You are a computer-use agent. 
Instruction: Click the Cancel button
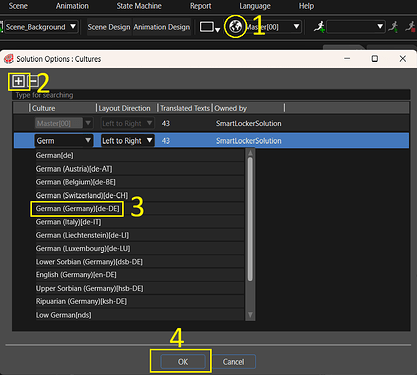(234, 362)
